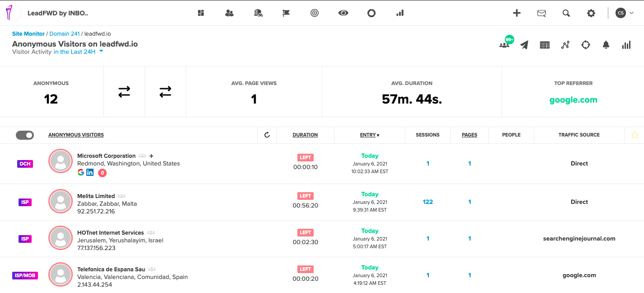Open the Microsoft Corporation visitor name
644x293 pixels.
pos(107,156)
